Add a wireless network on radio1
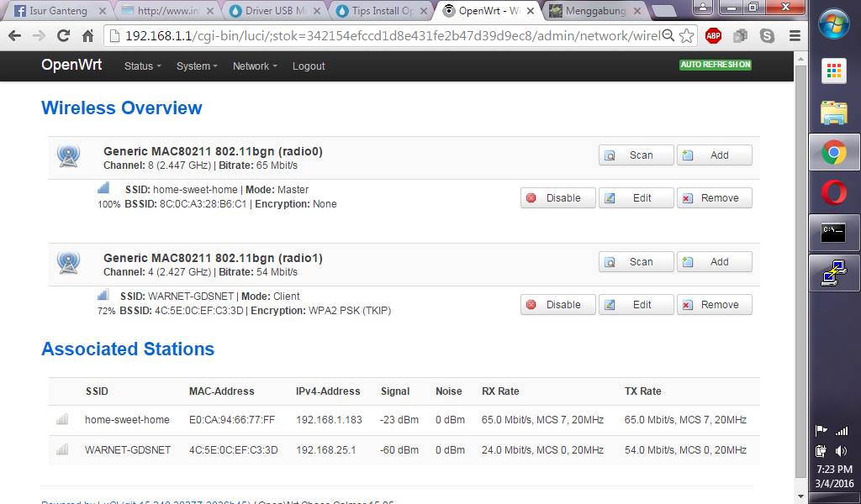The width and height of the screenshot is (861, 504). coord(715,261)
